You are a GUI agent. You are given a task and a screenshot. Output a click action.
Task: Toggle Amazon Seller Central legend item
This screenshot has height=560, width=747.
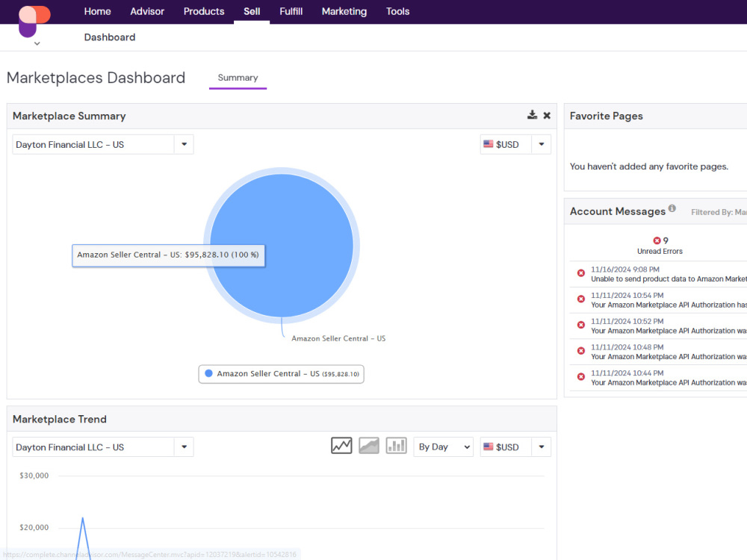(x=281, y=374)
